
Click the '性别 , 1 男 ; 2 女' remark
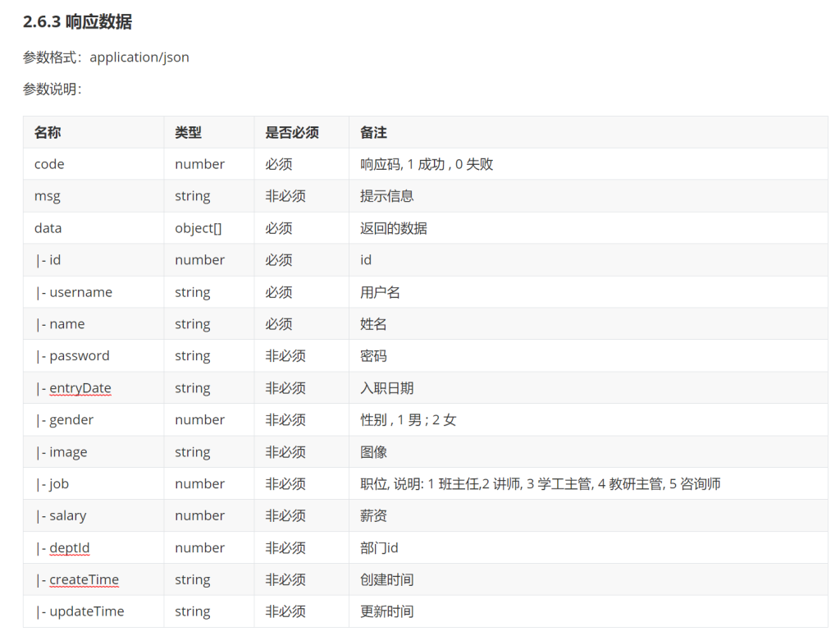click(x=409, y=420)
